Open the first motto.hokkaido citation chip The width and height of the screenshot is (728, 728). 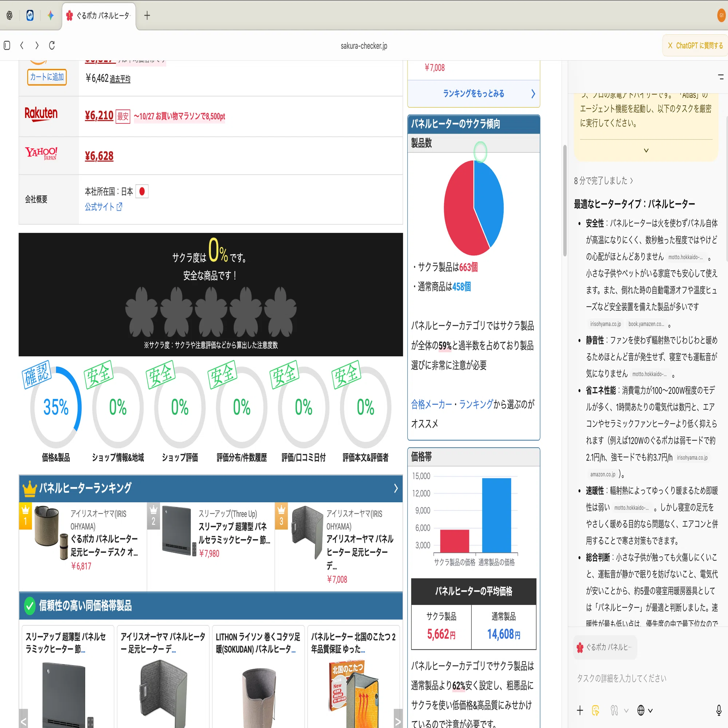click(x=686, y=257)
